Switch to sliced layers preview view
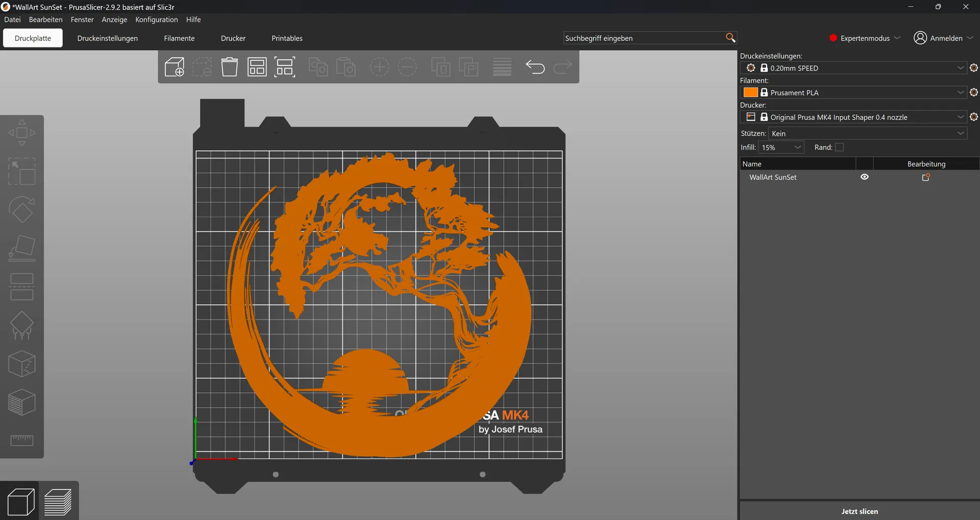 [x=58, y=501]
